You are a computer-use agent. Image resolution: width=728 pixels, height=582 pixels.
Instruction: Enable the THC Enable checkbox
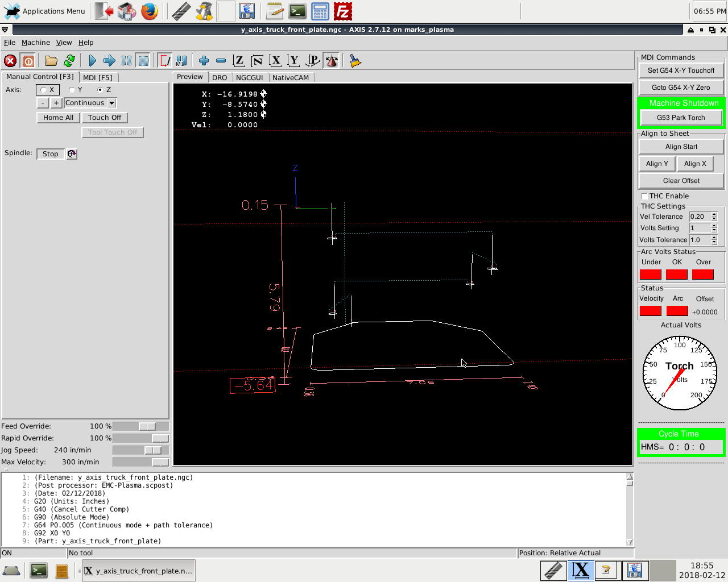tap(645, 196)
